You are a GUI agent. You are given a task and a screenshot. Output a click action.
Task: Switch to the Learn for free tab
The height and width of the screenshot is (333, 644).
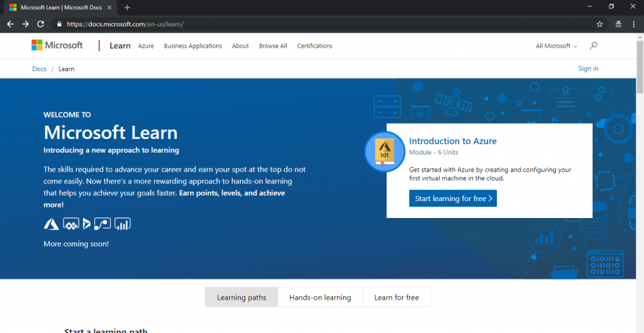pos(396,297)
